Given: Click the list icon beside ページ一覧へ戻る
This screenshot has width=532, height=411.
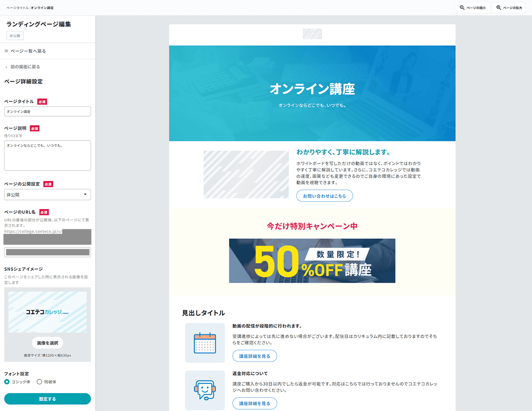Looking at the screenshot, I should pyautogui.click(x=6, y=51).
